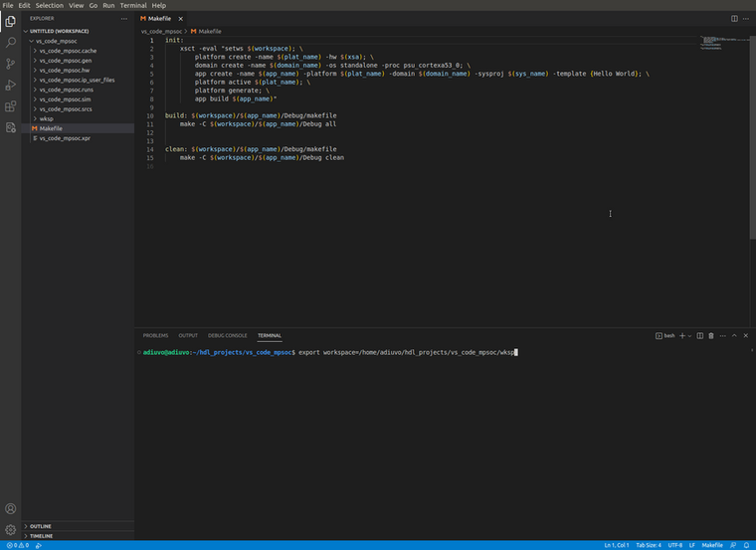The image size is (756, 550).
Task: Expand the vs_code_mpsoc.srcs folder
Action: pos(66,108)
